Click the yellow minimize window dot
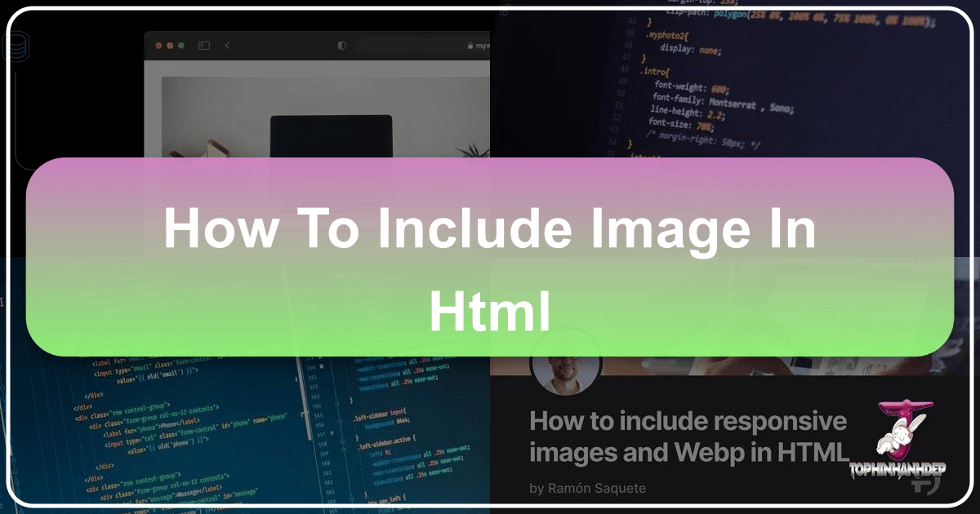980x514 pixels. tap(171, 46)
